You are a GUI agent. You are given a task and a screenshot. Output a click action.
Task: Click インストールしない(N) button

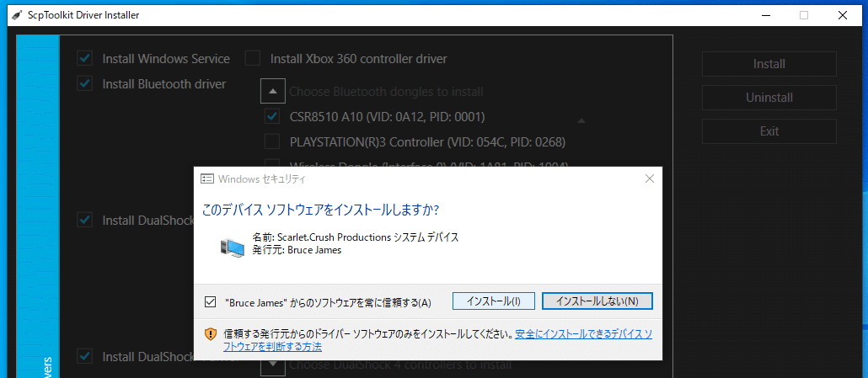pyautogui.click(x=597, y=301)
